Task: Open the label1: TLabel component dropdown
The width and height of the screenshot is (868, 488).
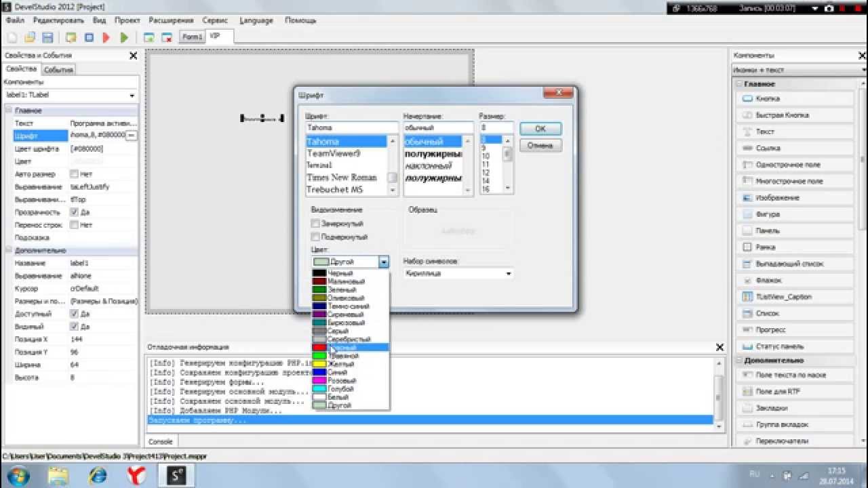Action: coord(132,96)
